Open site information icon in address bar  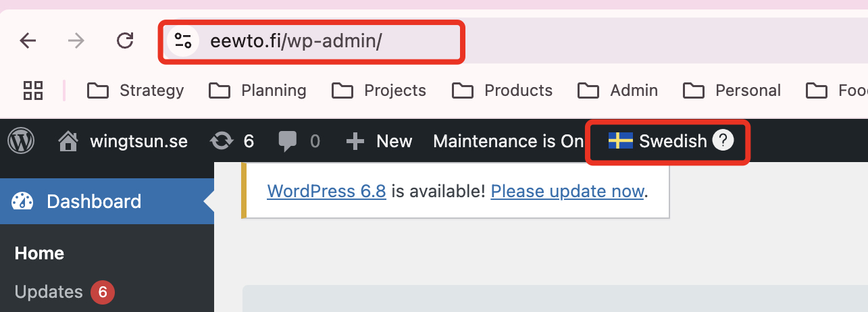coord(183,41)
